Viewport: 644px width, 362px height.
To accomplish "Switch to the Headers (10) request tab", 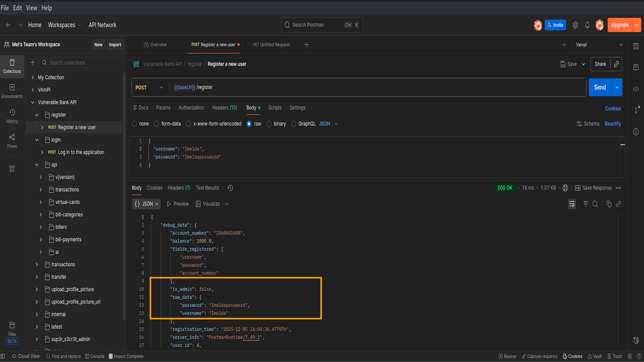I will [224, 108].
